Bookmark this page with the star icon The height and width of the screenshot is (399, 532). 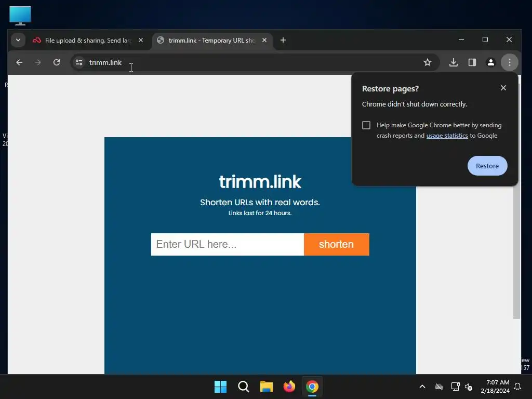point(428,62)
